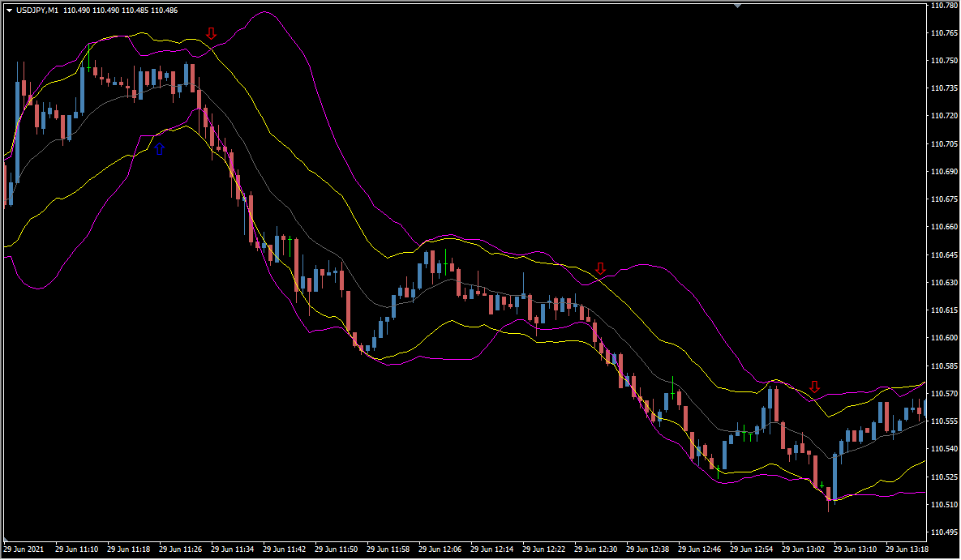Click the 110.485 low value in header

(x=135, y=11)
